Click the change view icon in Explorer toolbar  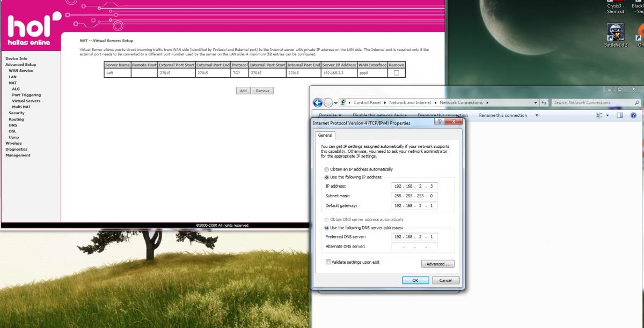[x=599, y=115]
